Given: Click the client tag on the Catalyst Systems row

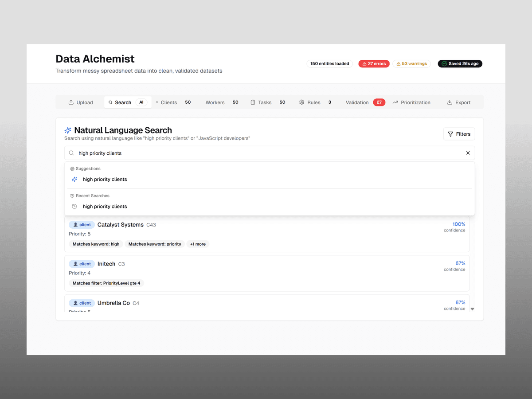Looking at the screenshot, I should [x=82, y=225].
